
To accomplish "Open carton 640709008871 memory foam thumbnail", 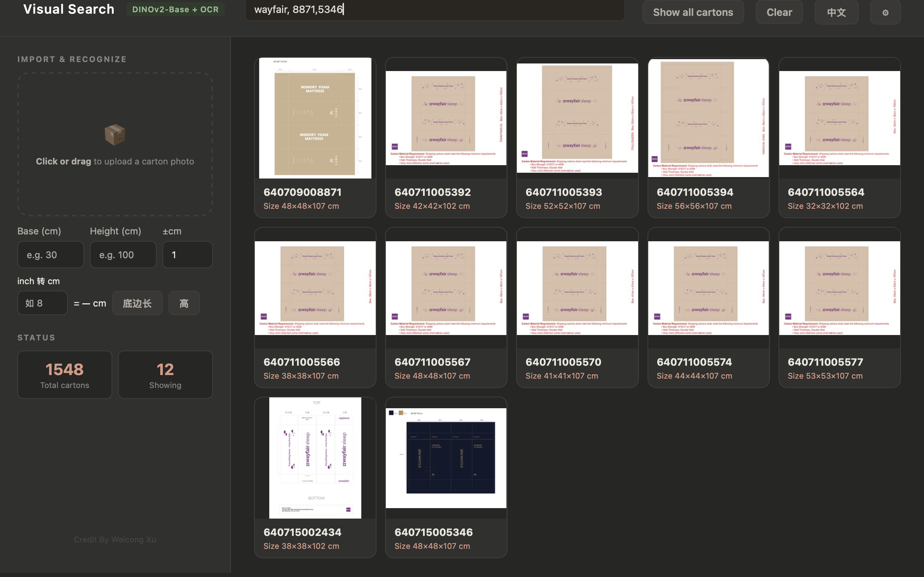I will (315, 118).
